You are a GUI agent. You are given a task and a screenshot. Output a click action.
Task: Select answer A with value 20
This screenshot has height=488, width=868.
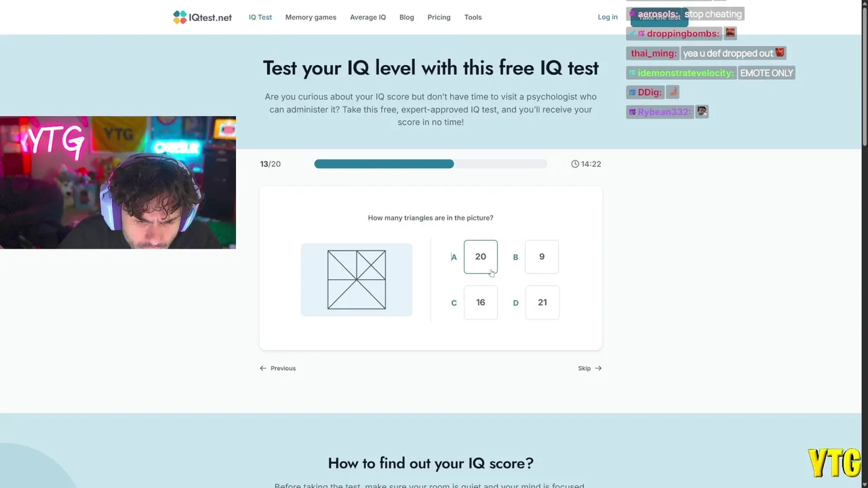click(x=481, y=257)
